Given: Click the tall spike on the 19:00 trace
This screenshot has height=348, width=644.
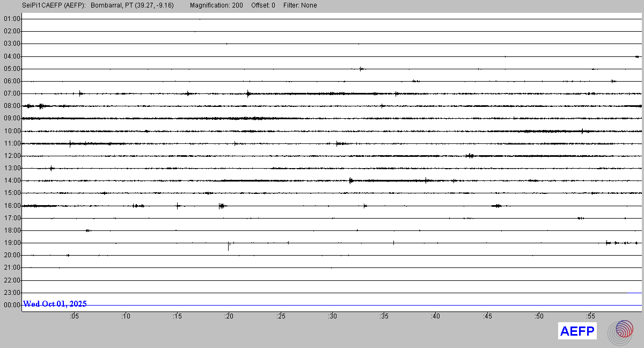Looking at the screenshot, I should coord(229,246).
